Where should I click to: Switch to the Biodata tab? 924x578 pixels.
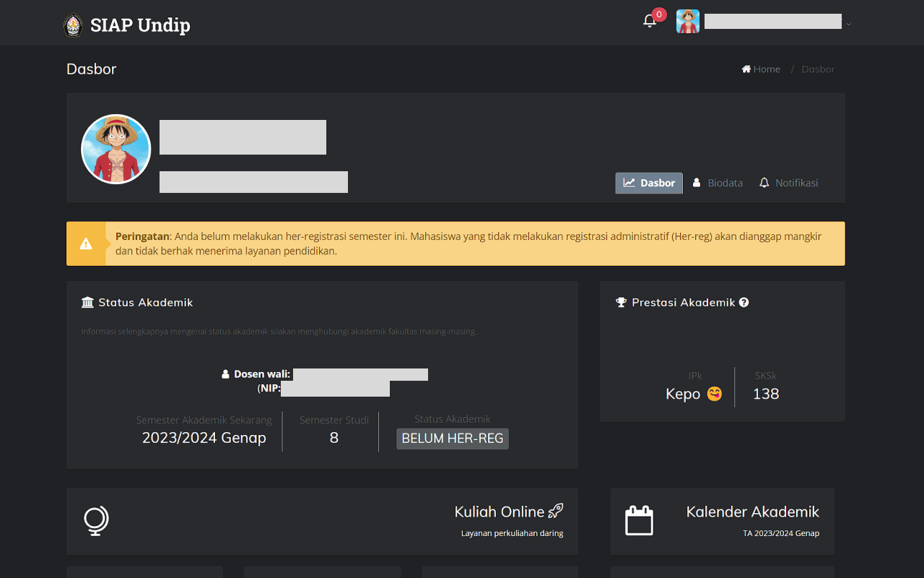click(x=718, y=183)
